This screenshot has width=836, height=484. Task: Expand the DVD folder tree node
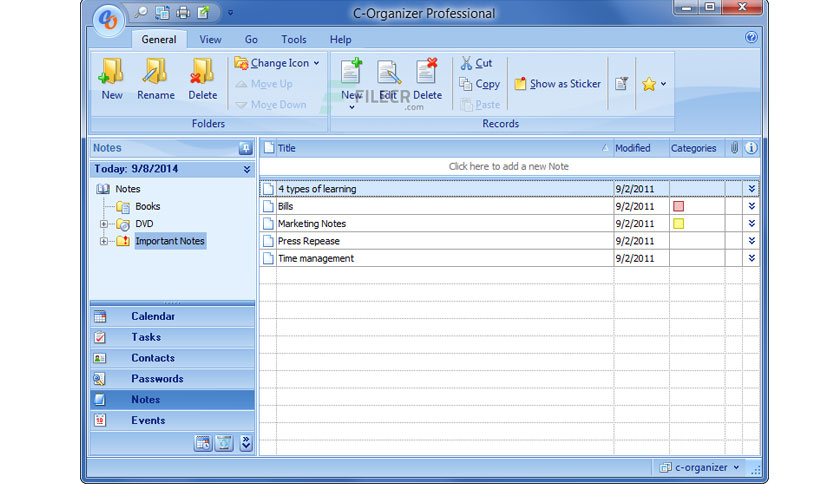point(103,224)
